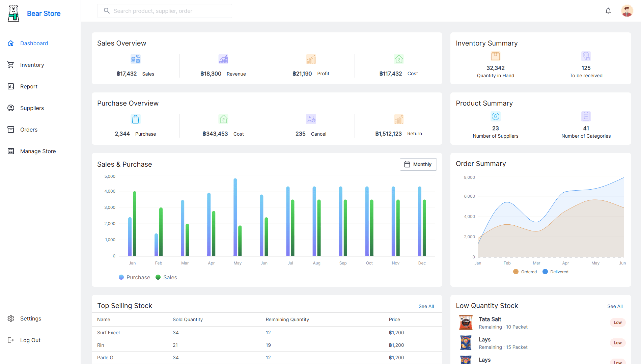Click the Suppliers person icon
Screen dimensions: 641x364
pos(11,108)
